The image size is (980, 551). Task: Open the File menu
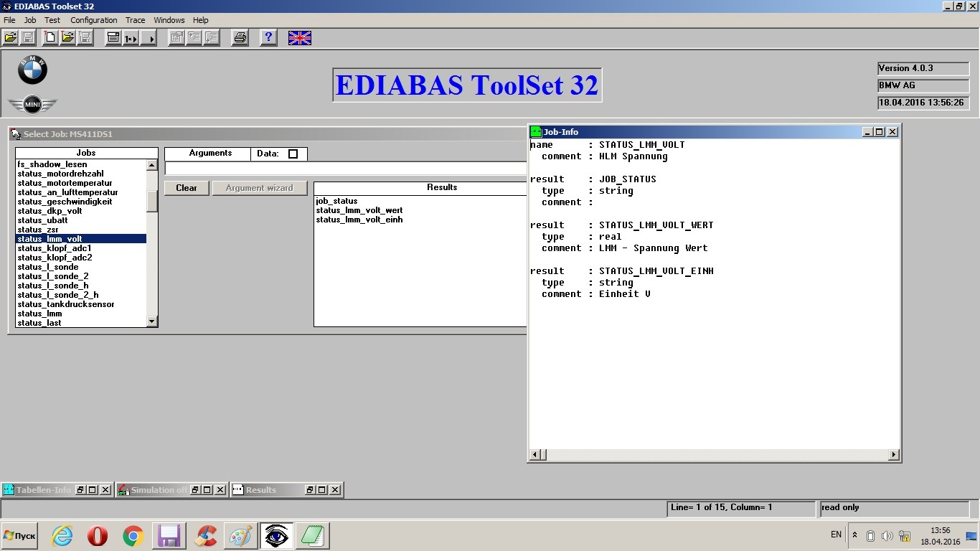click(x=9, y=20)
